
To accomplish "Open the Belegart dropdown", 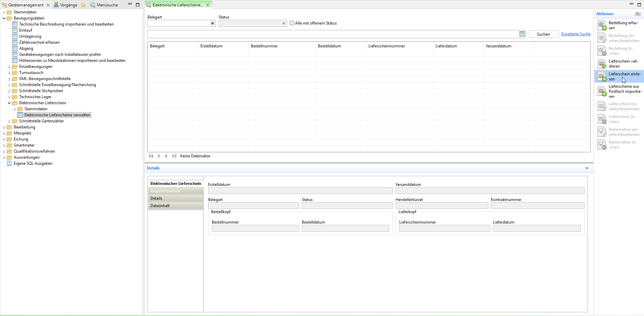I will pyautogui.click(x=212, y=24).
